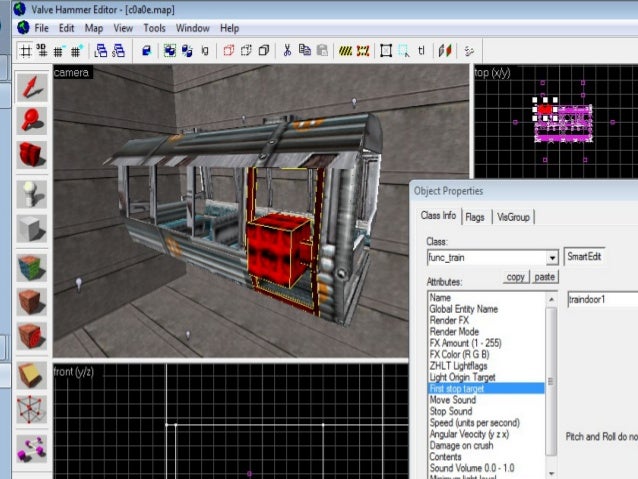Screen dimensions: 638x479
Task: Select the Camera tool
Action: click(x=31, y=154)
